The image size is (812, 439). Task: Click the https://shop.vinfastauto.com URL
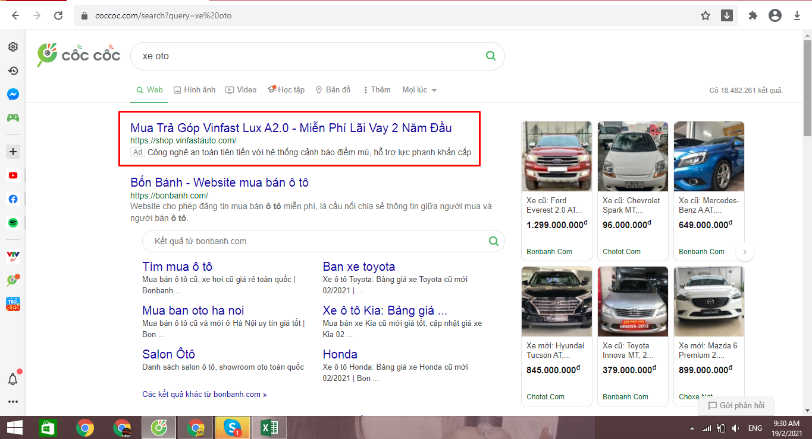pos(183,140)
